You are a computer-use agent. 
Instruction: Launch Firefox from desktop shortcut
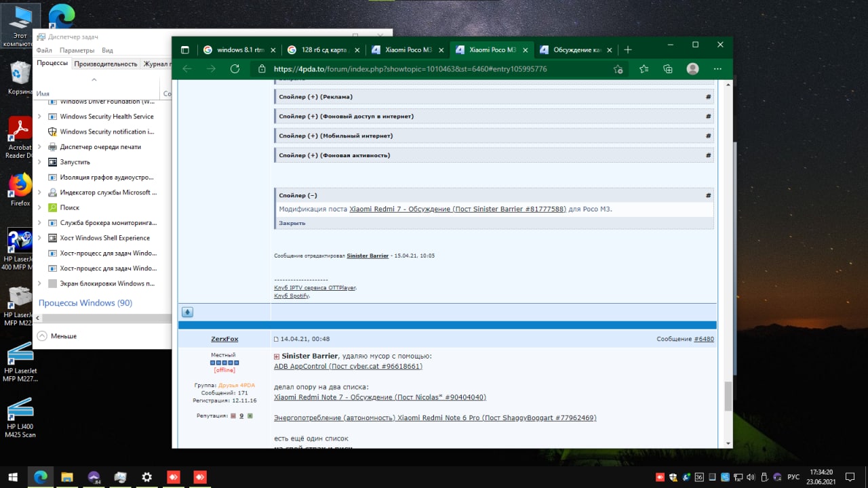pyautogui.click(x=20, y=190)
